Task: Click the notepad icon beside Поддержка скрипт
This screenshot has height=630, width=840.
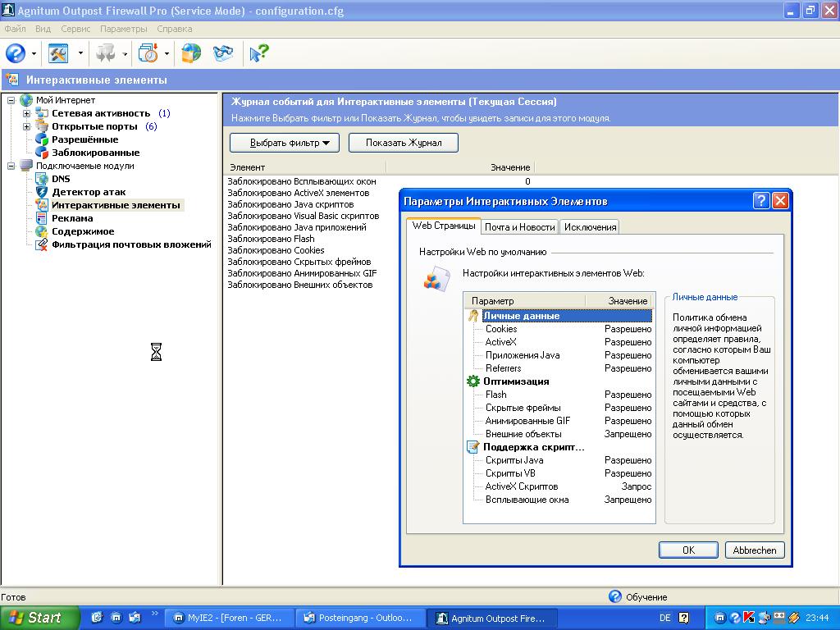Action: click(473, 447)
